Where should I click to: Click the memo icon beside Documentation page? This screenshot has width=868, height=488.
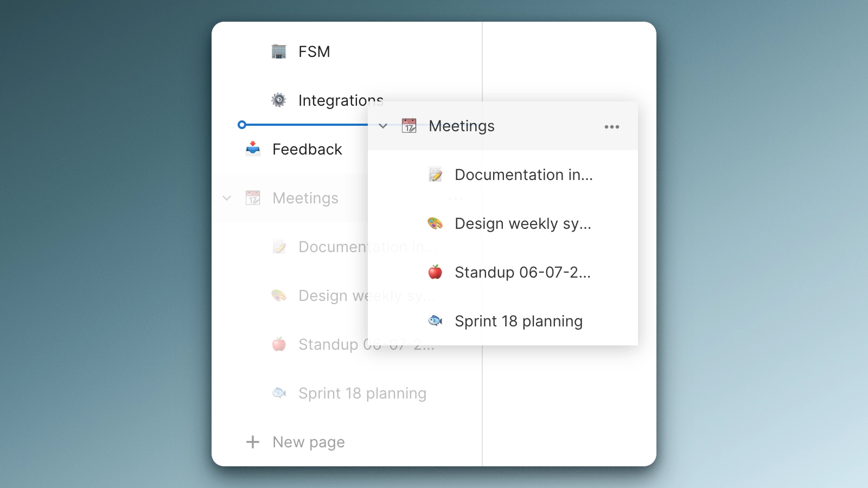point(436,175)
